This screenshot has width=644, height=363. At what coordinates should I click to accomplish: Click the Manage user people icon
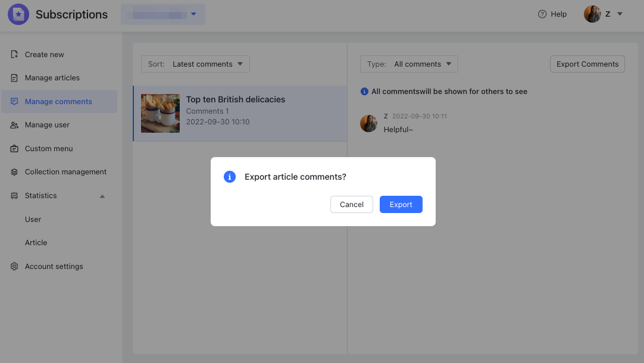[14, 125]
